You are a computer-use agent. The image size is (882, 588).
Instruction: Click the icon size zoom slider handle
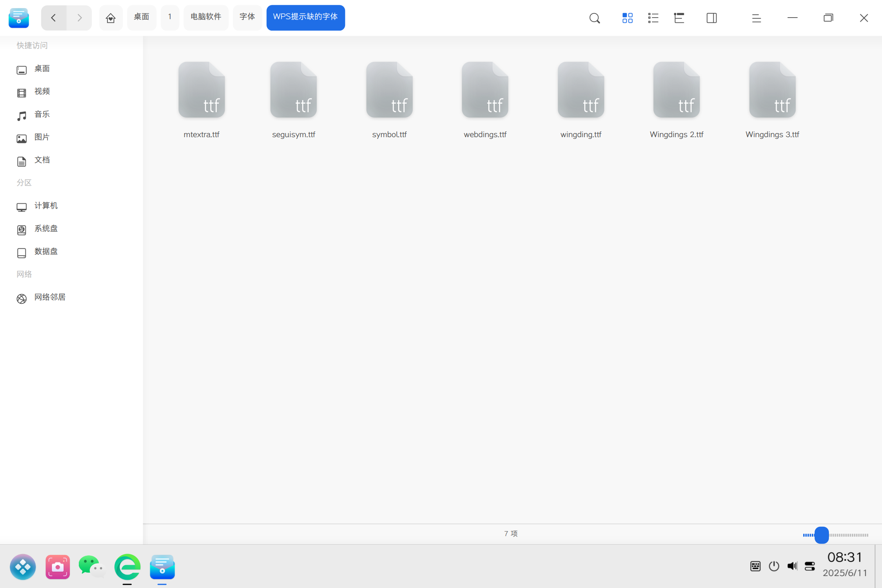pyautogui.click(x=822, y=535)
